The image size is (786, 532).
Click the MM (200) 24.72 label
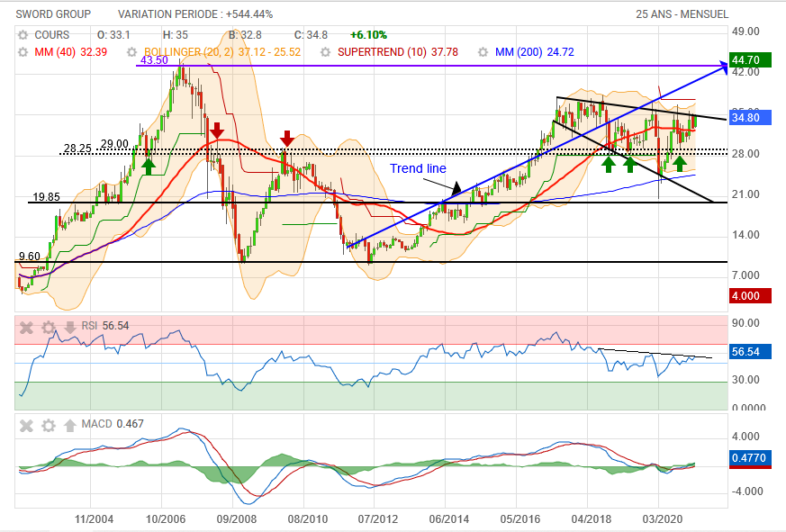535,52
